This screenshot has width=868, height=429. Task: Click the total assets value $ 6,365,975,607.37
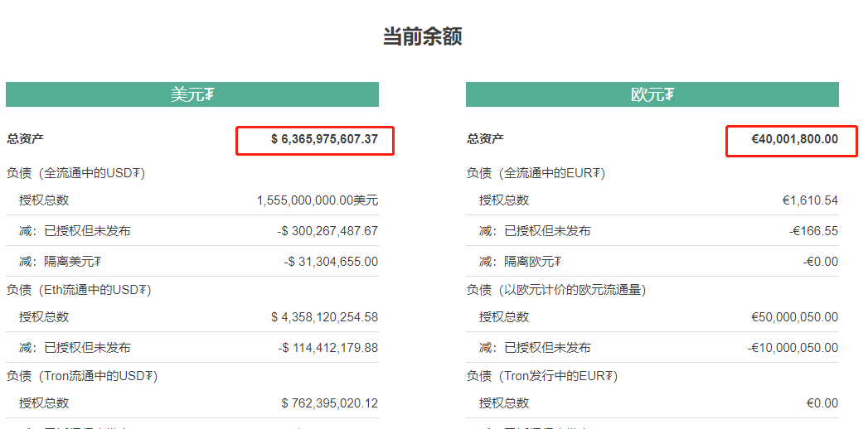click(x=324, y=139)
